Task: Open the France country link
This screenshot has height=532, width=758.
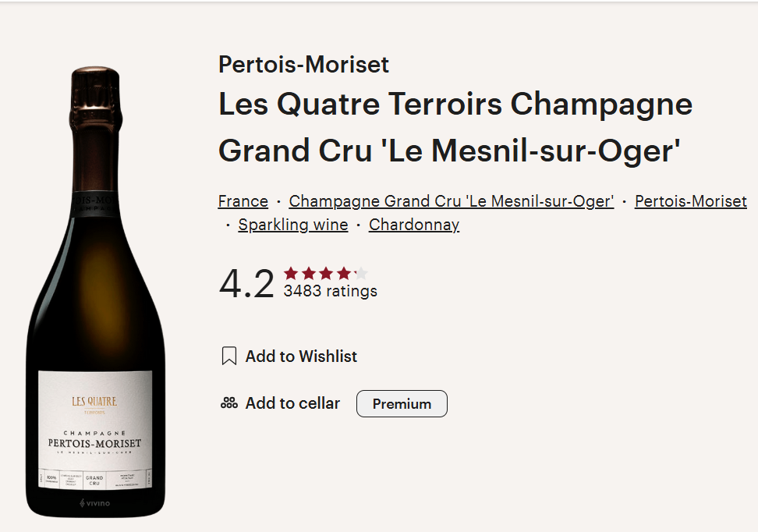Action: 243,201
